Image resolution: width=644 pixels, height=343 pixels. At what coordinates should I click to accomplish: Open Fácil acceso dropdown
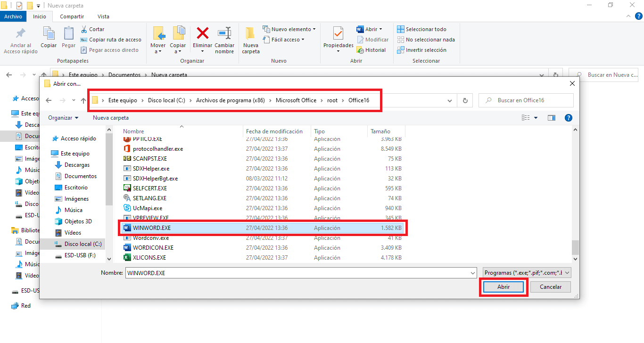[284, 40]
